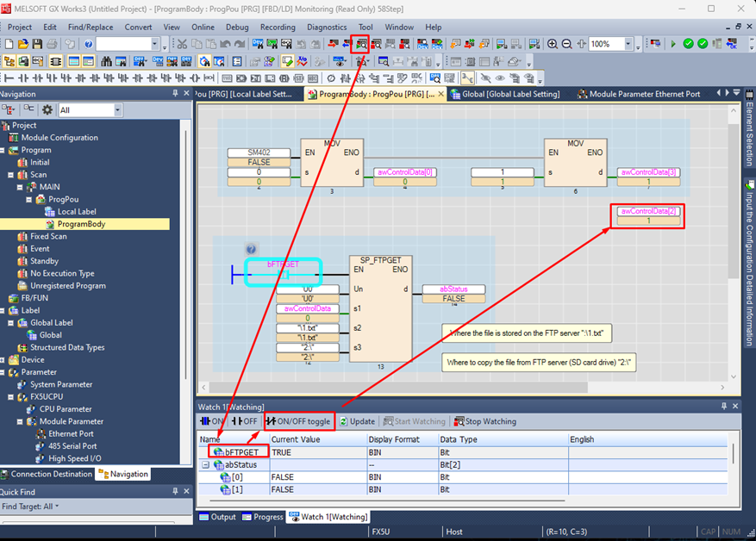Collapse the ProgPou tree node
The image size is (756, 541).
pyautogui.click(x=29, y=200)
